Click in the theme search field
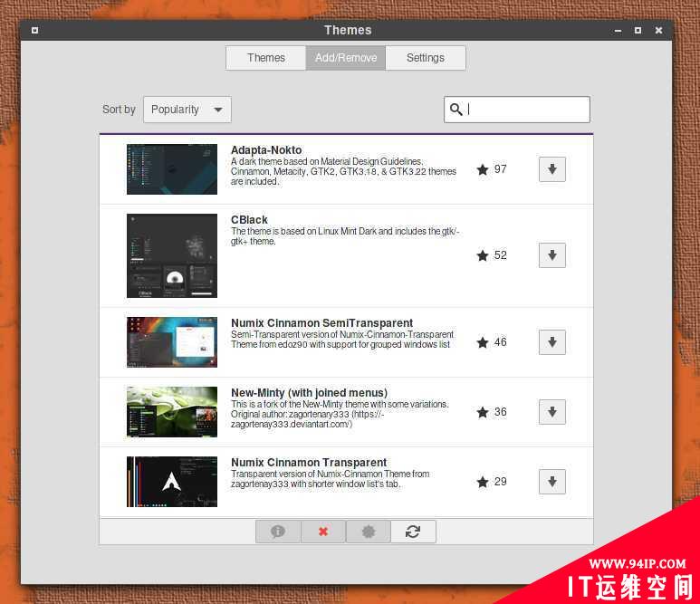The height and width of the screenshot is (604, 700). [x=517, y=110]
